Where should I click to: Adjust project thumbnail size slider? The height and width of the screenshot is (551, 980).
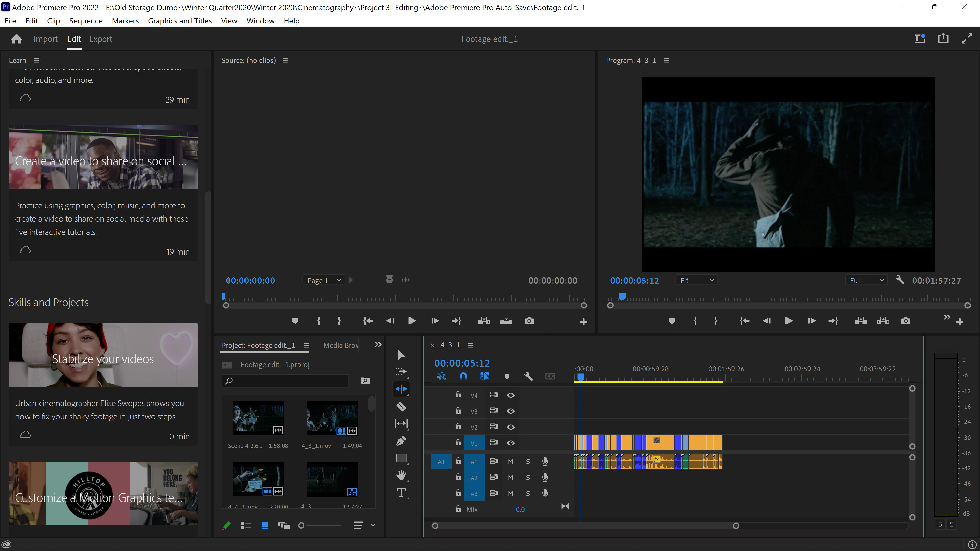[x=301, y=525]
